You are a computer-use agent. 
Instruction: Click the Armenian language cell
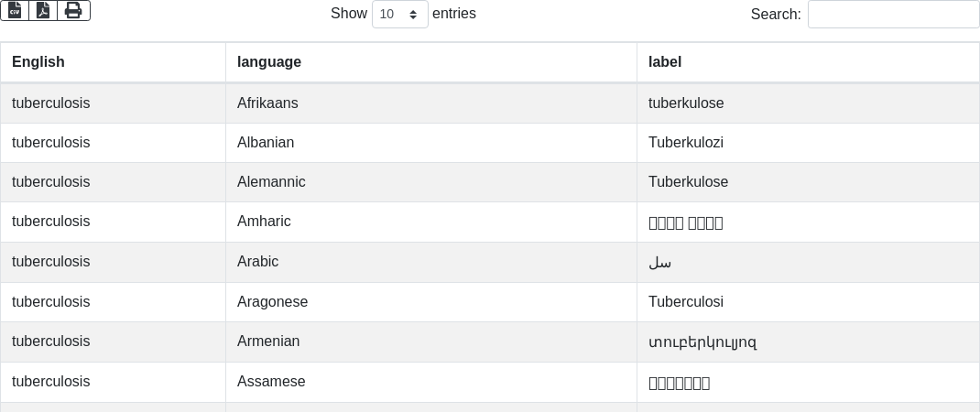tap(268, 342)
